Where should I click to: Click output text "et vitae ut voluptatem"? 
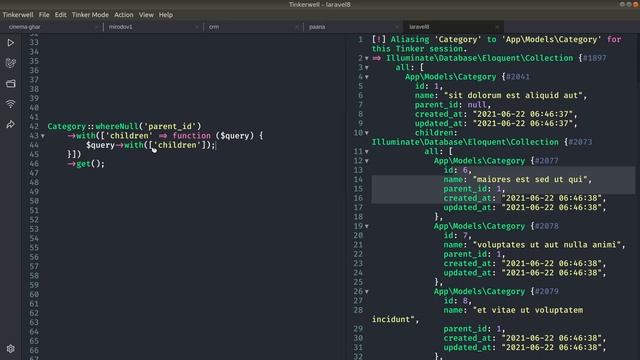coord(529,310)
